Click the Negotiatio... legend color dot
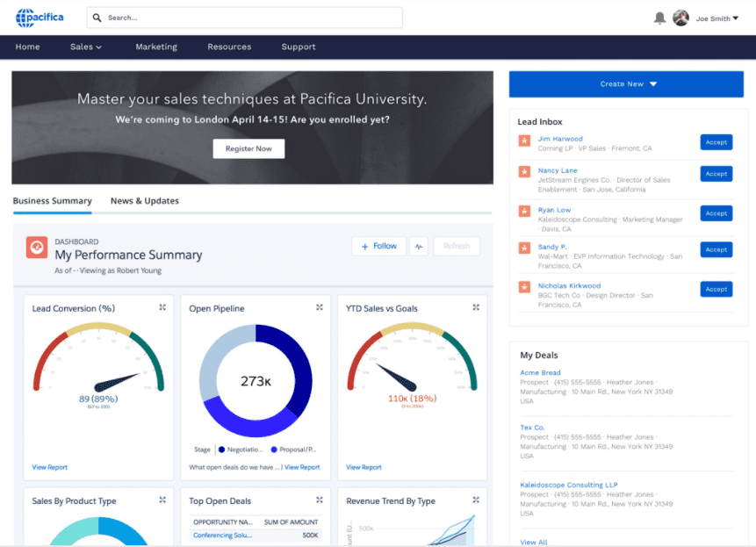 222,450
